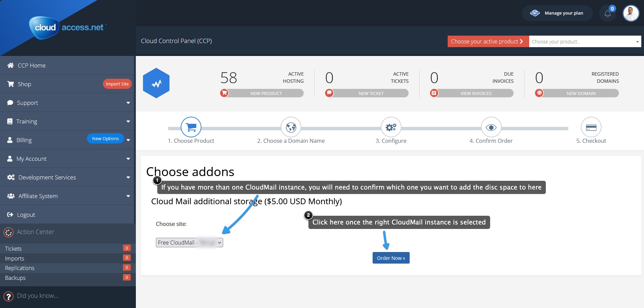The height and width of the screenshot is (308, 644).
Task: Click the 58 active hosting count
Action: point(229,78)
